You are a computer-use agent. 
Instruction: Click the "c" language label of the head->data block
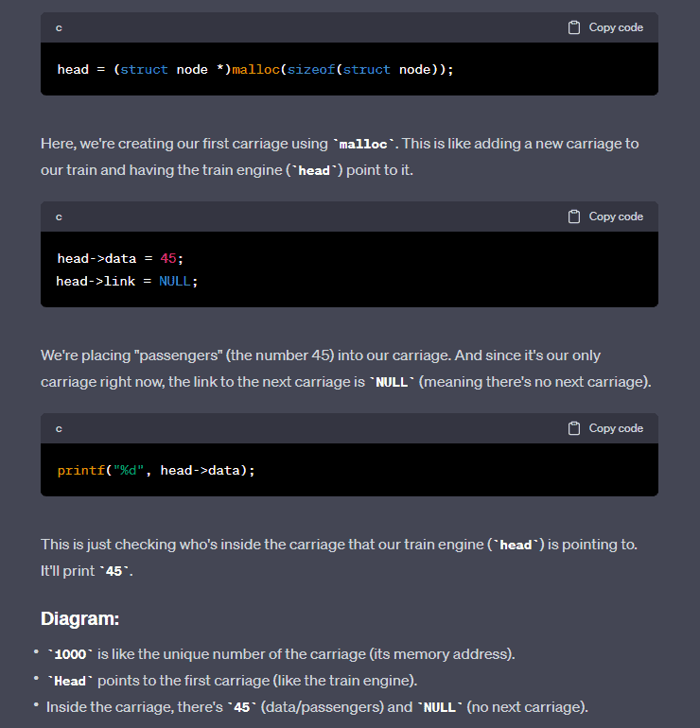(59, 217)
